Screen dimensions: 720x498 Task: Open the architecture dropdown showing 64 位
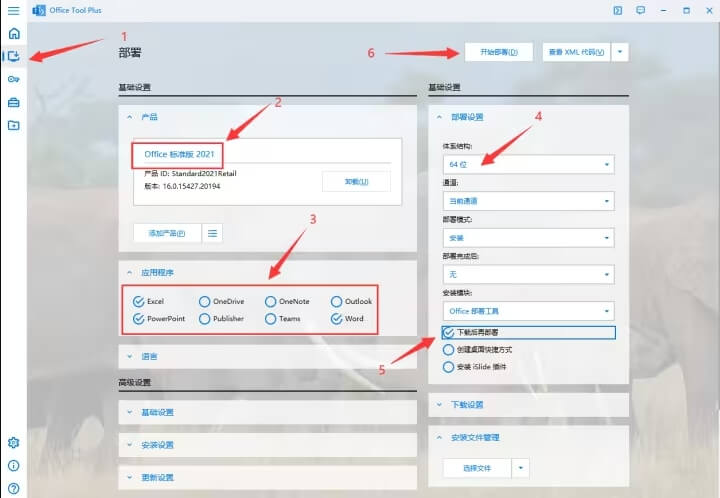[529, 164]
